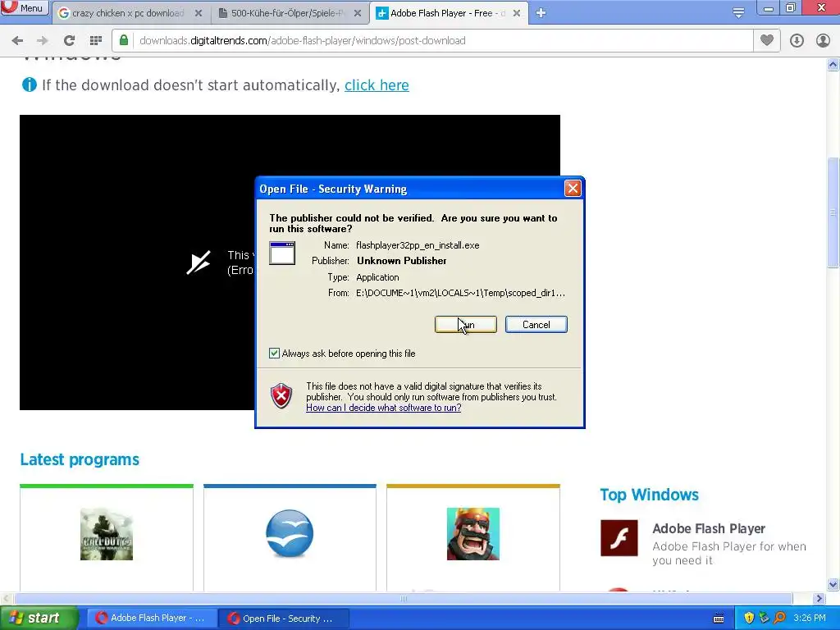
Task: Click the application file icon in dialog
Action: tap(282, 253)
